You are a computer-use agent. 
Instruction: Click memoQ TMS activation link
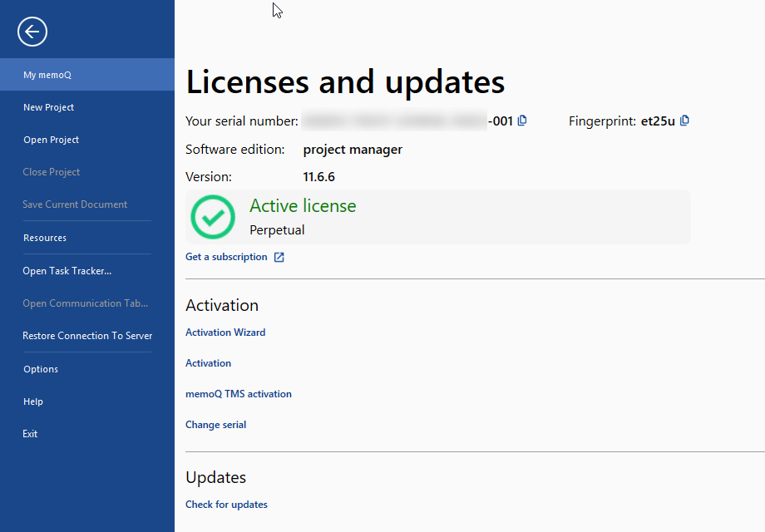tap(239, 394)
